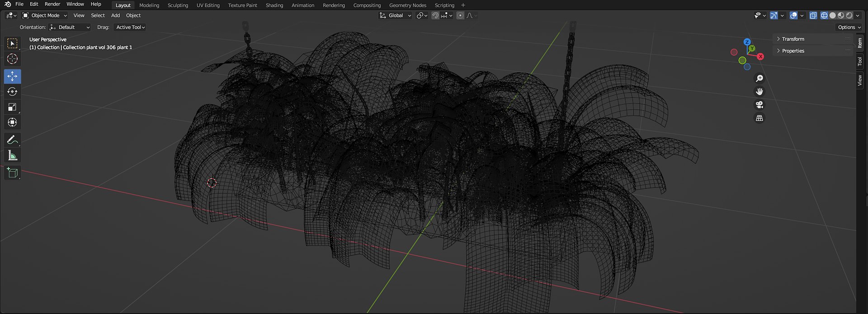Switch to the Geometry Nodes workspace

(x=408, y=5)
